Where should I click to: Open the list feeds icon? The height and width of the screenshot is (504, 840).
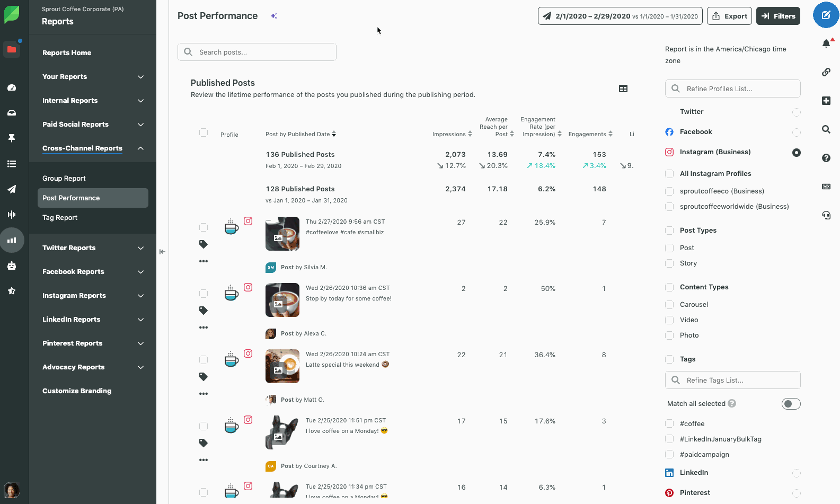click(x=12, y=164)
